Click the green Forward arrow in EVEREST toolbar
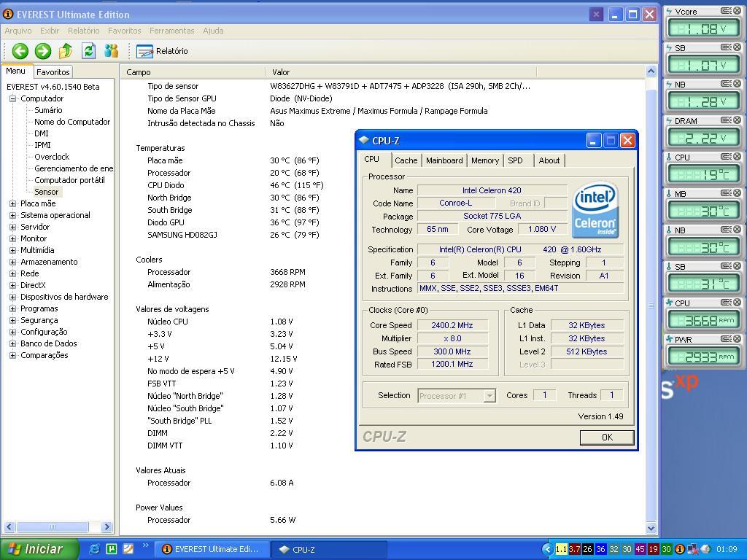The image size is (747, 560). point(42,51)
